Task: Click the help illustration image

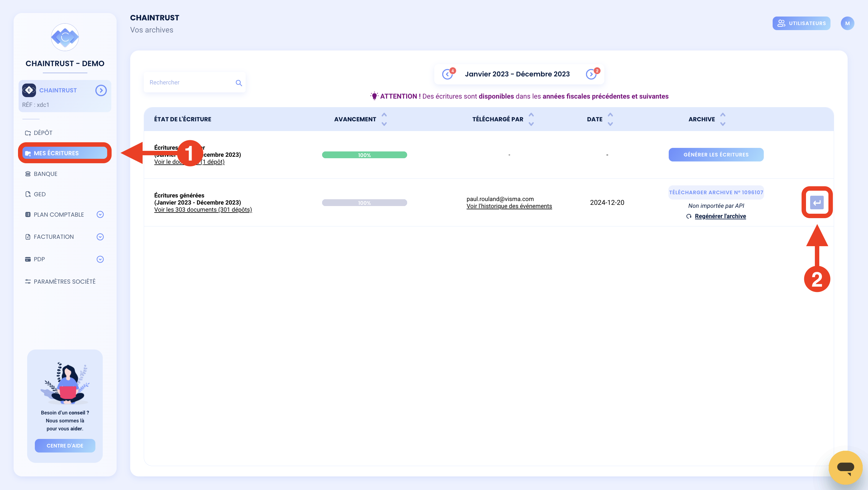Action: point(65,383)
